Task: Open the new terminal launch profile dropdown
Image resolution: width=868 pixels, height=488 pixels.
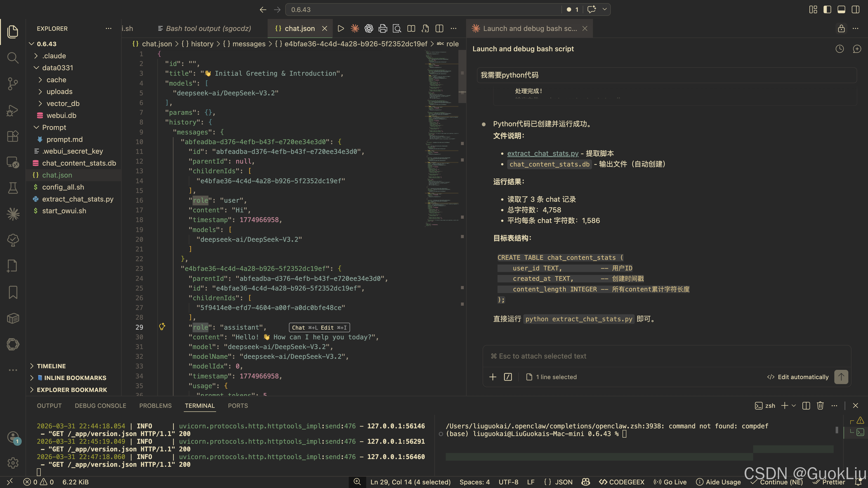Action: tap(794, 406)
